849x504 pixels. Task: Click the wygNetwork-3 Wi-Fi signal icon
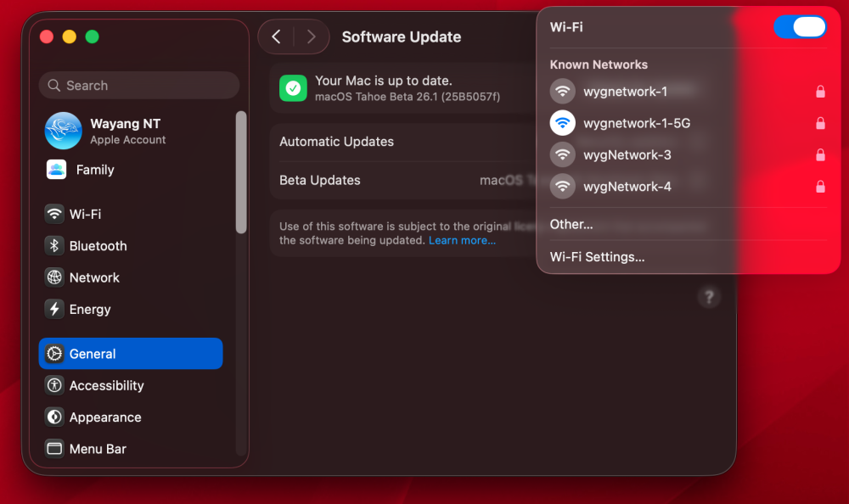pyautogui.click(x=563, y=154)
